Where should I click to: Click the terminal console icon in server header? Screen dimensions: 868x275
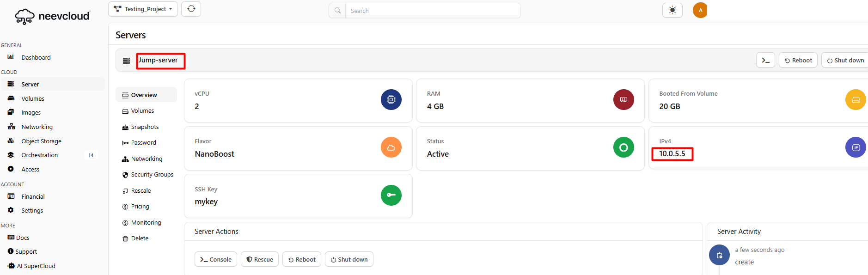click(x=765, y=61)
